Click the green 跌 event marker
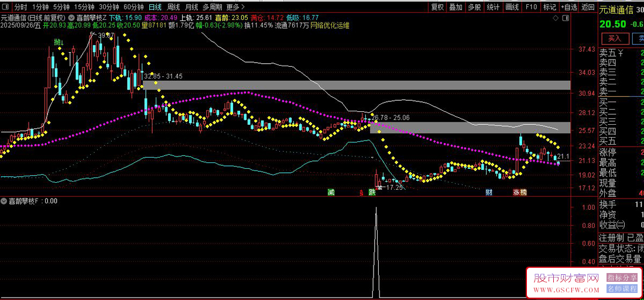This screenshot has width=644, height=300. (372, 192)
